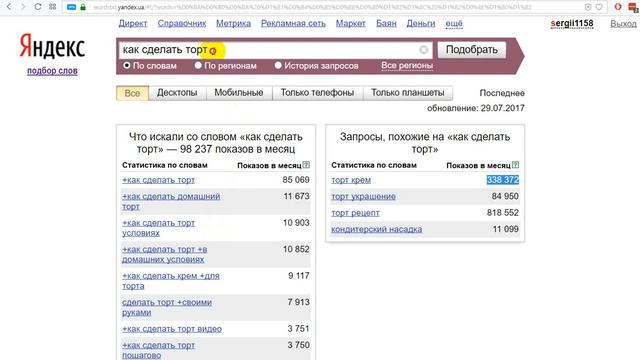Click left panel 'Статистика по словам' header
This screenshot has height=360, width=640.
(165, 165)
